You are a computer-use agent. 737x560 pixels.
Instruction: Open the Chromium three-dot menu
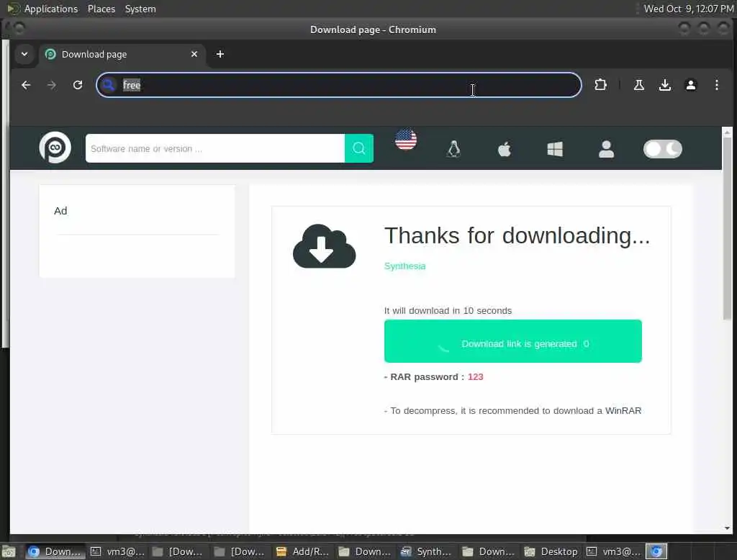point(716,85)
